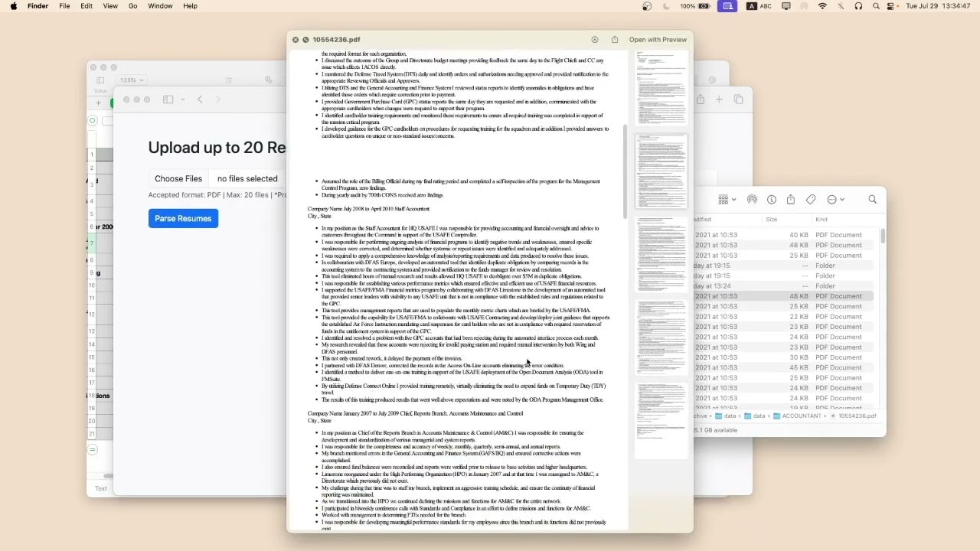Click Choose Files button in browser window
This screenshot has height=551, width=980.
coord(178,179)
